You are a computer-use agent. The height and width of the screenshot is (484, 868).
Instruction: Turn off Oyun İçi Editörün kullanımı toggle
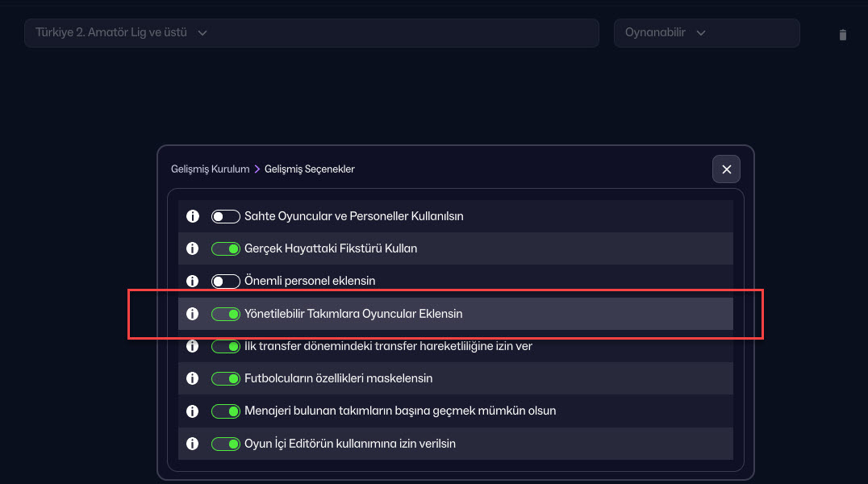[x=226, y=444]
